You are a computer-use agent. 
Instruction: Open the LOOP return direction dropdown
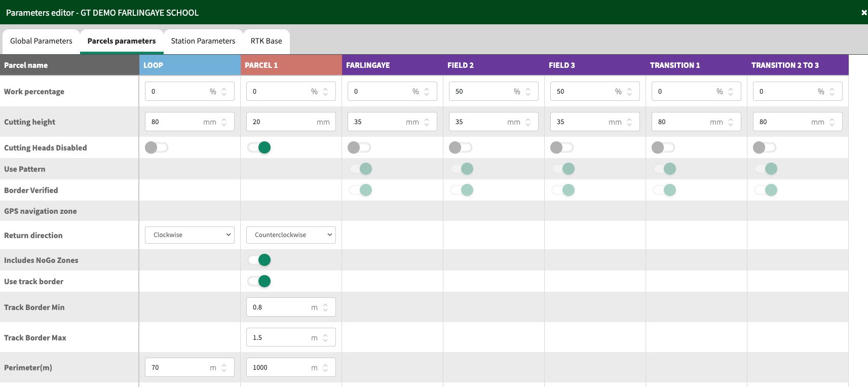pyautogui.click(x=190, y=235)
